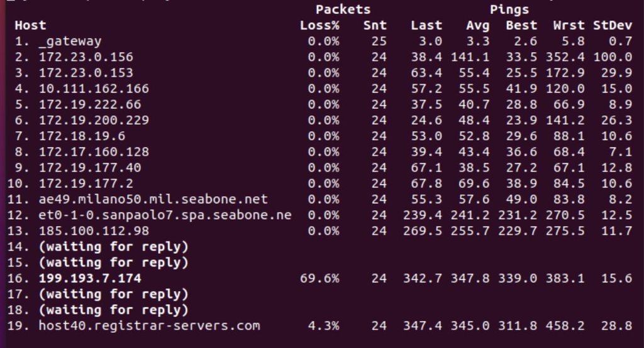Click host40.registrar-servers.com final hop
Screen dimensions: 644x348
[150, 326]
